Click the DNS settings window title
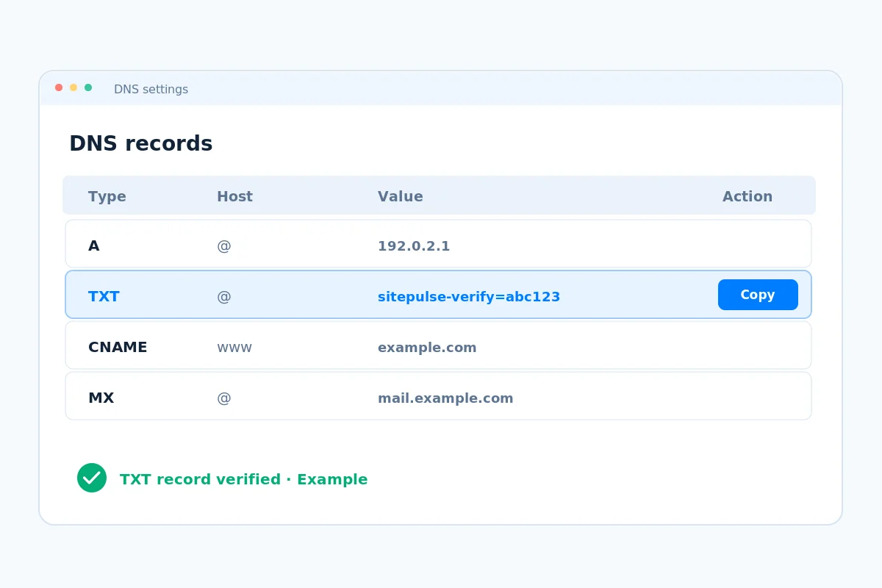Viewport: 882px width, 588px height. tap(151, 90)
